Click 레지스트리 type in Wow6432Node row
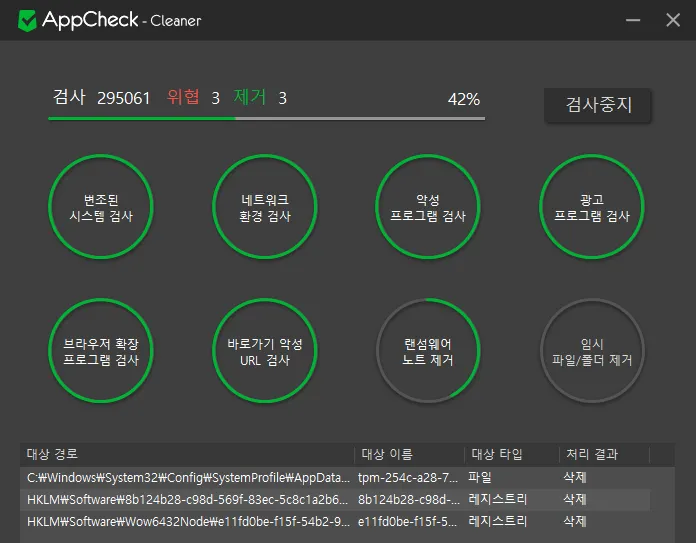696x543 pixels. click(x=498, y=521)
